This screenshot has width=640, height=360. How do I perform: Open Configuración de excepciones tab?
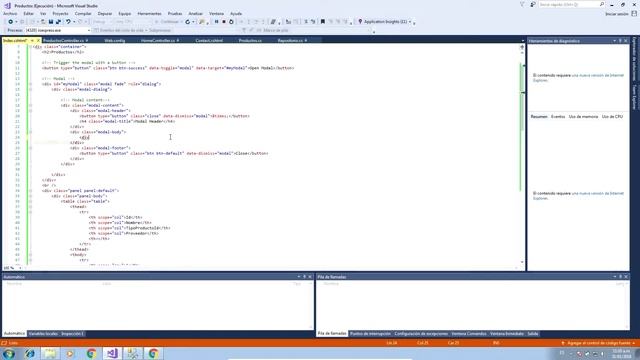click(421, 334)
